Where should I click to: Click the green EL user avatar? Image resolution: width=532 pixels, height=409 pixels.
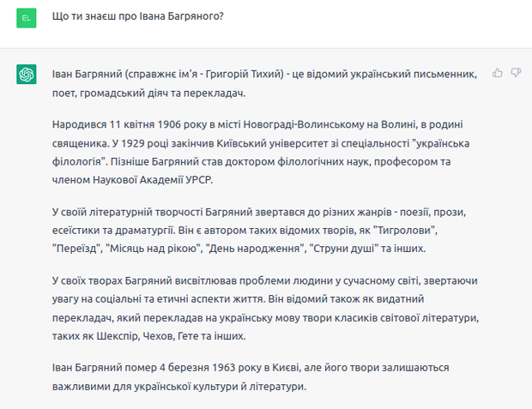coord(27,17)
